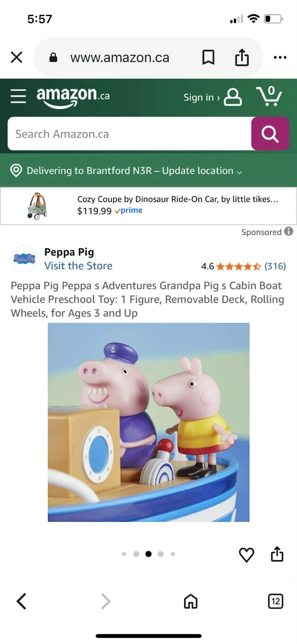Add product to wish list heart
This screenshot has height=644, width=297.
click(247, 555)
